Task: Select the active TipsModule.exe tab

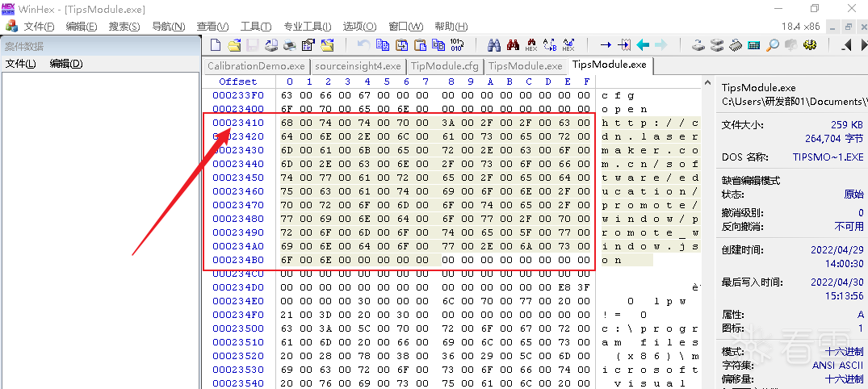Action: coord(610,65)
